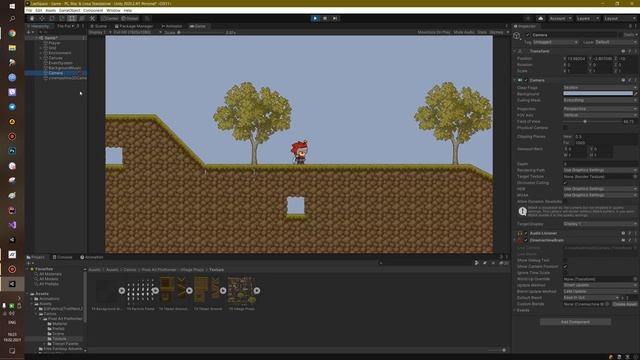Open Windows Start menu
640x360 pixels.
(12, 6)
